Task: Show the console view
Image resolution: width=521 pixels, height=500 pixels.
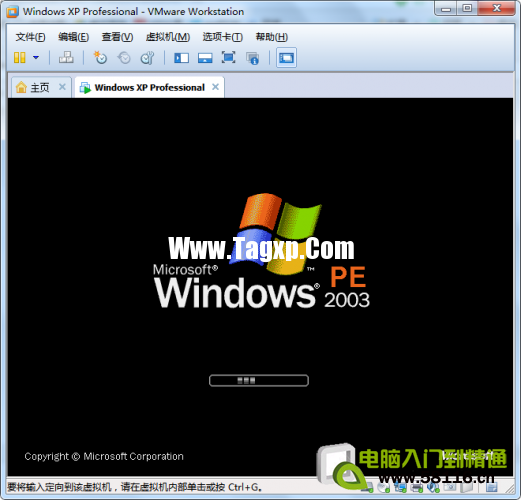Action: pos(286,58)
